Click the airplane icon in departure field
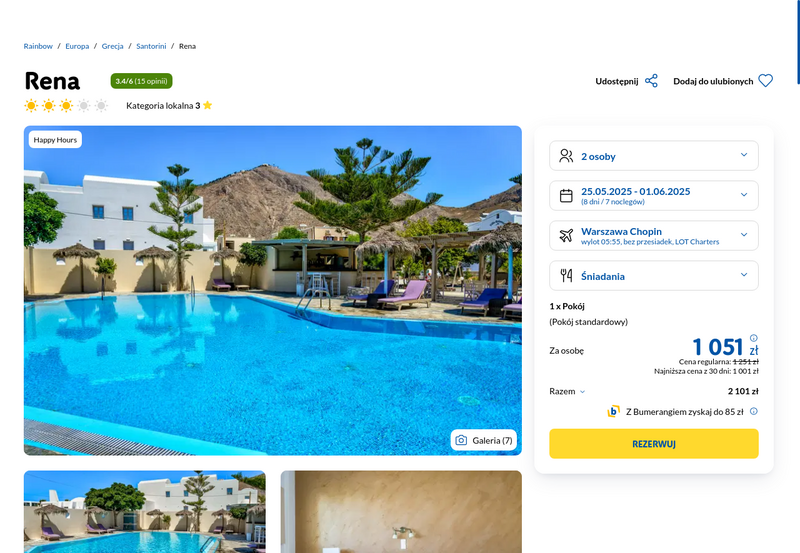800x553 pixels. (566, 235)
